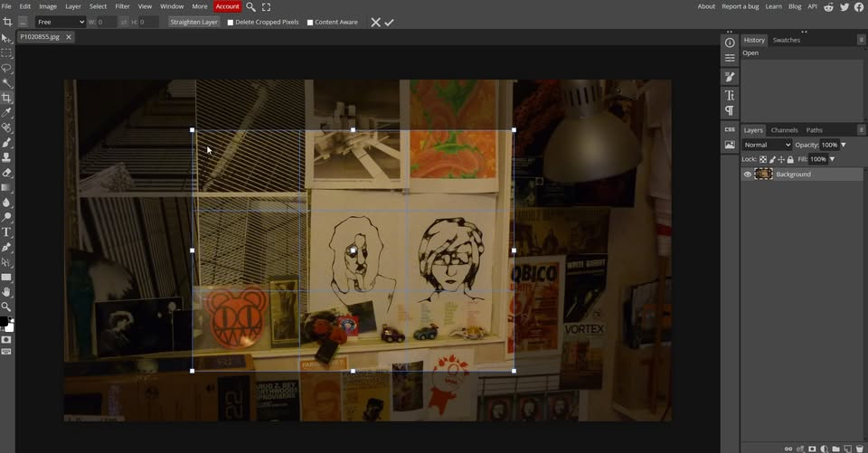Image resolution: width=868 pixels, height=453 pixels.
Task: Toggle lock image pixels brush icon
Action: click(x=772, y=159)
